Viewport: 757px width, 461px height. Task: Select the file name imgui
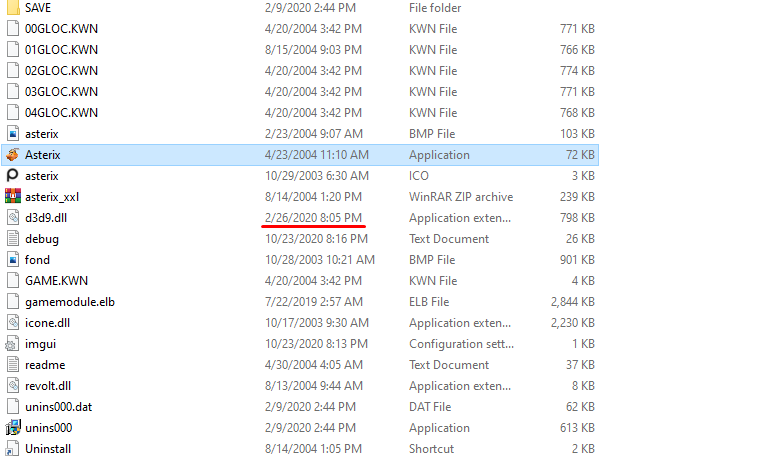coord(41,344)
